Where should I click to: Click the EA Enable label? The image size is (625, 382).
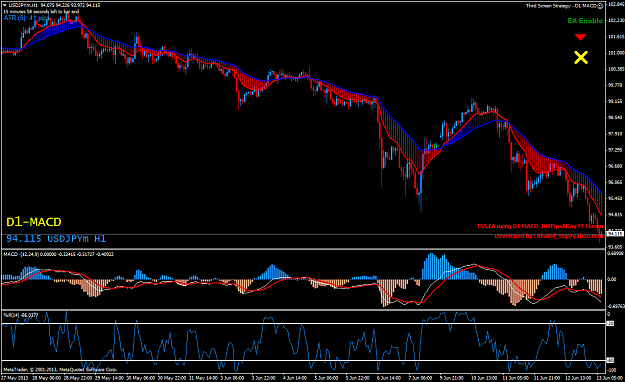click(585, 21)
